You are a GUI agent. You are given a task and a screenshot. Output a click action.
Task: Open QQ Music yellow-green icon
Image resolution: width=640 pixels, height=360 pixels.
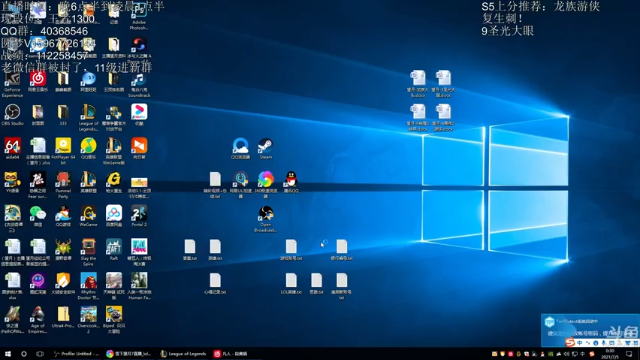click(x=88, y=149)
